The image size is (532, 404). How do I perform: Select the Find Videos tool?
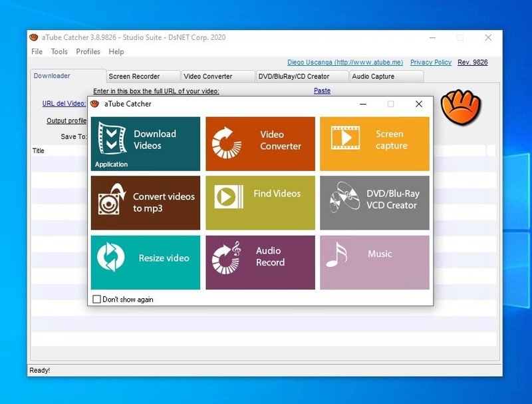coord(259,202)
